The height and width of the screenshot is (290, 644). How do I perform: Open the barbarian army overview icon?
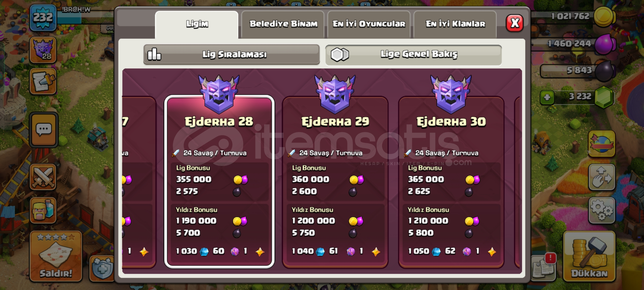point(43,210)
